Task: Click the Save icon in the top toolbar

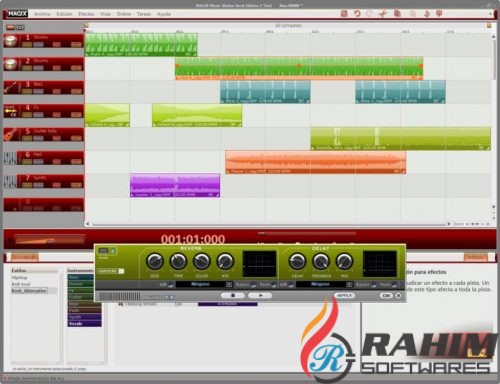Action: [344, 14]
